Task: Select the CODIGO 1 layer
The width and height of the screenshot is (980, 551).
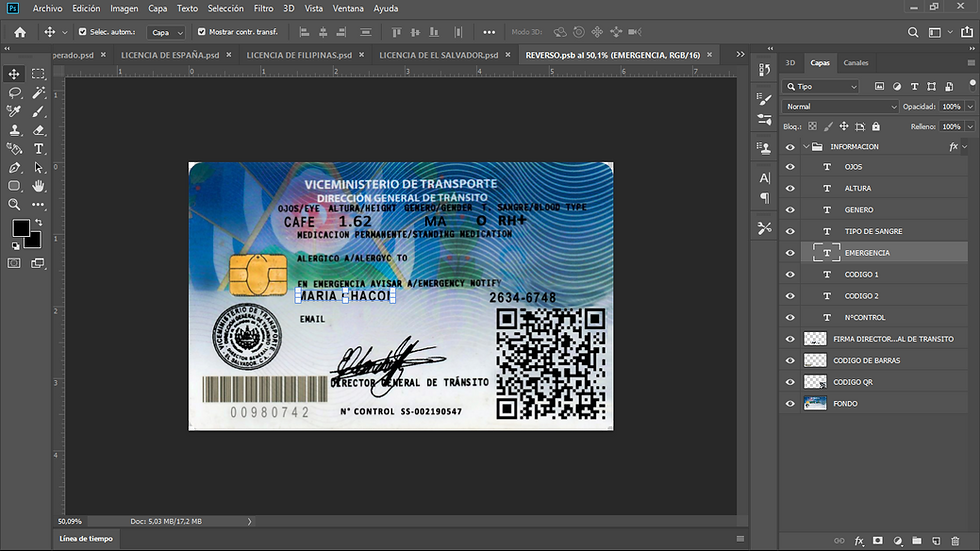Action: pos(862,274)
